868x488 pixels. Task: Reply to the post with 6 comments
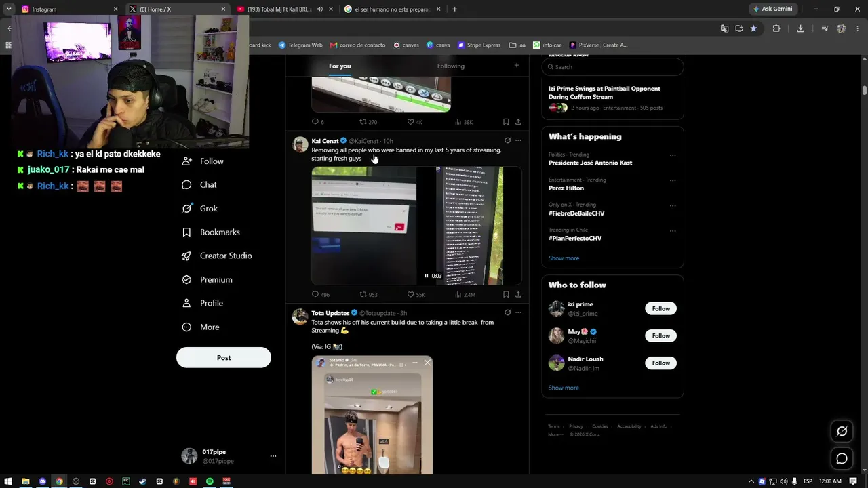(x=317, y=122)
